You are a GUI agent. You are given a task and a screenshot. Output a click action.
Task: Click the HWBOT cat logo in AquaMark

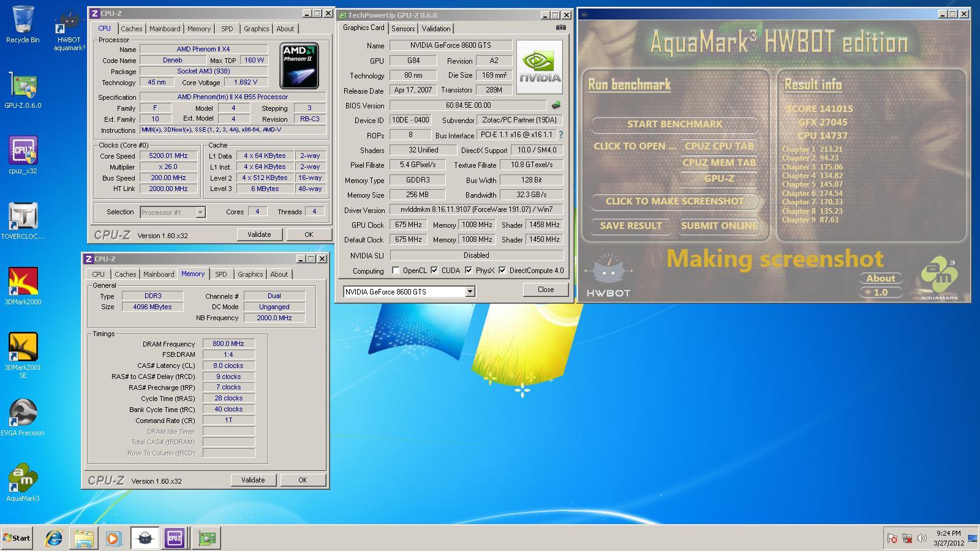click(x=608, y=275)
